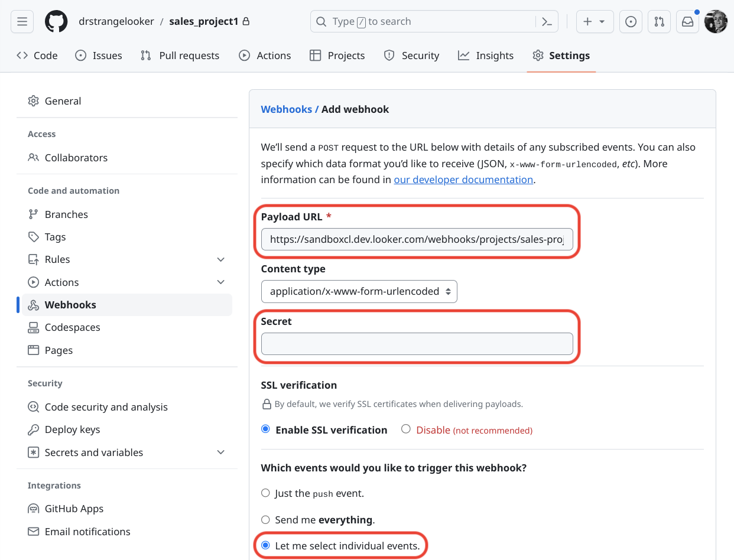
Task: Expand the Rules sidebar section
Action: coord(220,259)
